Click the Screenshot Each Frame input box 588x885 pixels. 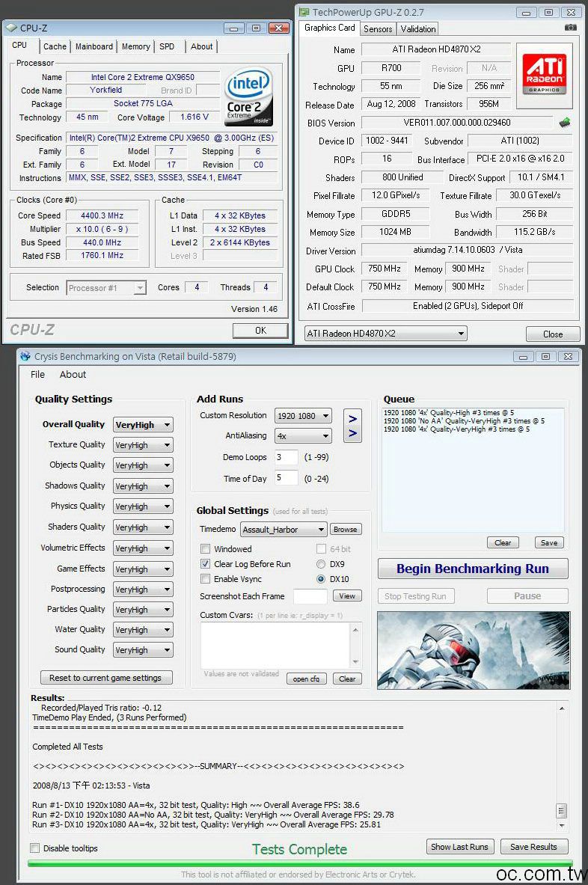pyautogui.click(x=310, y=596)
